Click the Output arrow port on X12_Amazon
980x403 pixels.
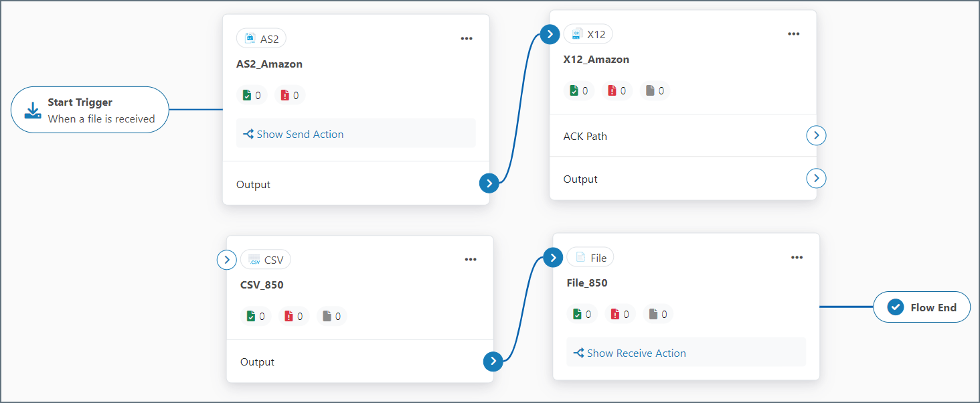[816, 179]
